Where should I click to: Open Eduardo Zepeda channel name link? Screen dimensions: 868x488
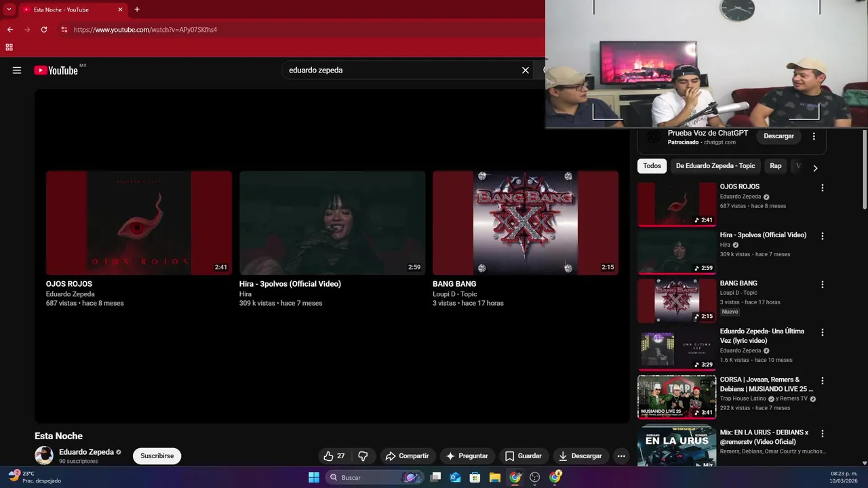(x=86, y=452)
